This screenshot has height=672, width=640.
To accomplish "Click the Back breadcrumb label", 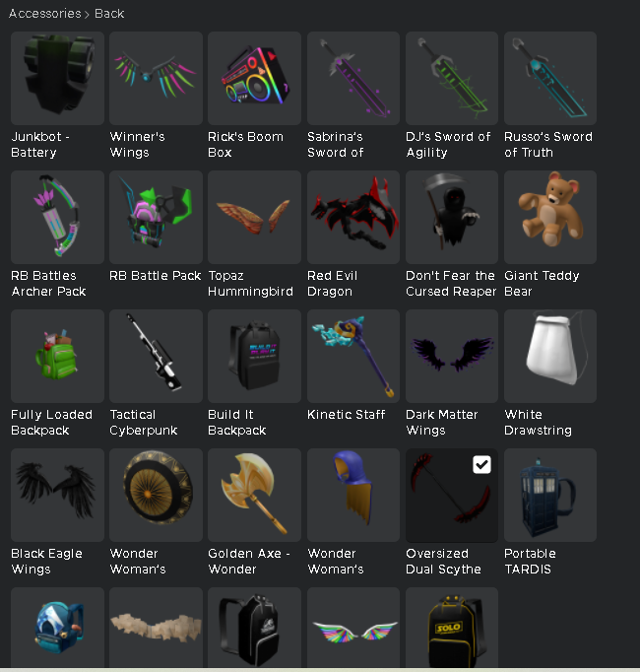I will click(x=109, y=14).
